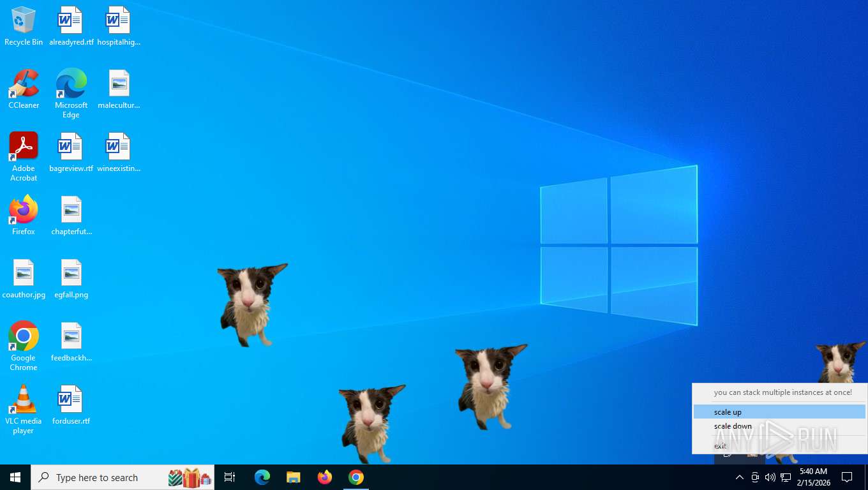868x490 pixels.
Task: Open the Meet Now tray icon
Action: tap(755, 477)
